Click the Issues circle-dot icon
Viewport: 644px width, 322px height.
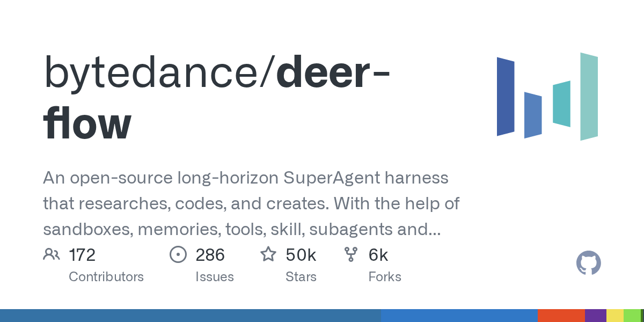tap(178, 254)
